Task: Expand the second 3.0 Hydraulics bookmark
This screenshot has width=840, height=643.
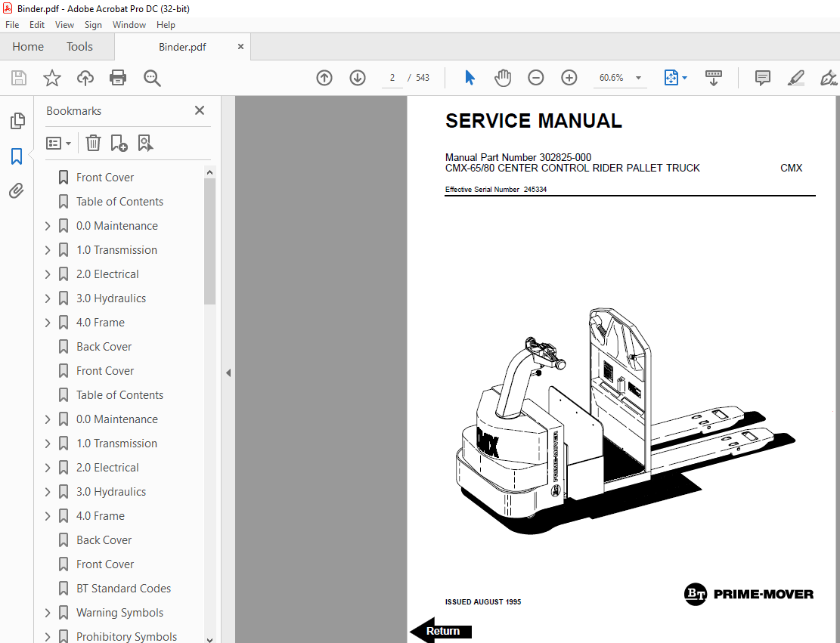Action: 48,491
